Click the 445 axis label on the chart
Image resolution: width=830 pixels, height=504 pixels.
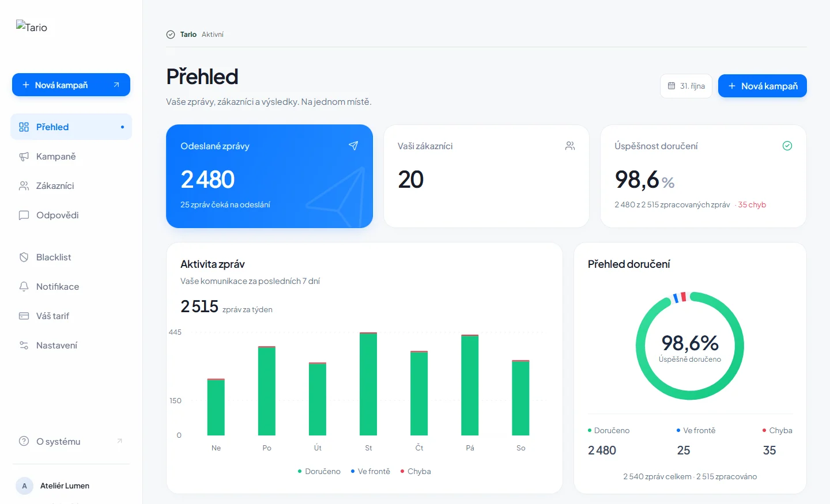(175, 332)
